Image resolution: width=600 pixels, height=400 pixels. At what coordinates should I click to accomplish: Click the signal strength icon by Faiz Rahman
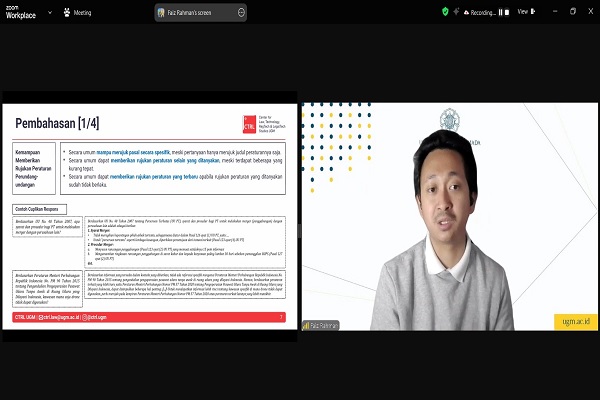306,326
